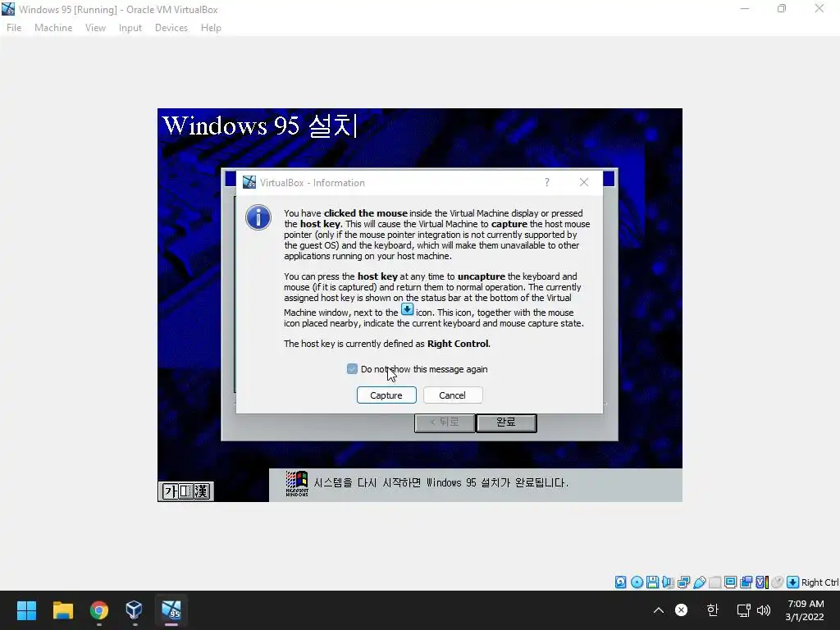This screenshot has height=630, width=840.
Task: Open the View menu
Action: point(95,28)
